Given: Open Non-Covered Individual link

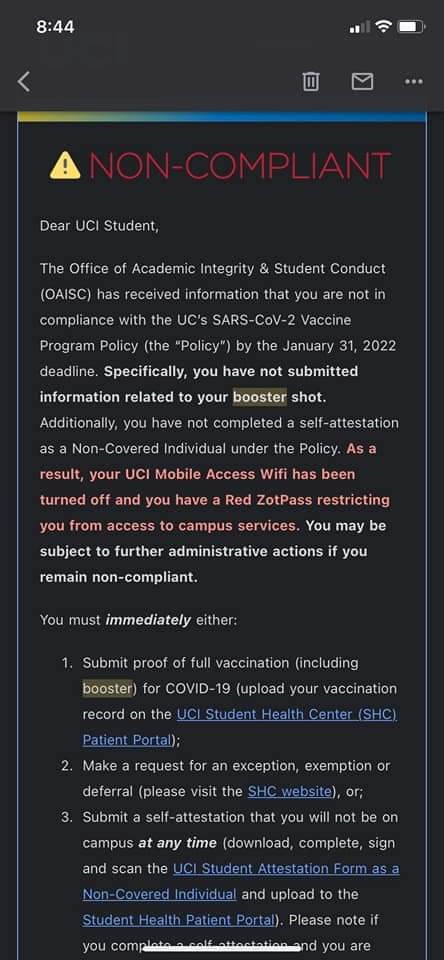Looking at the screenshot, I should (x=159, y=894).
